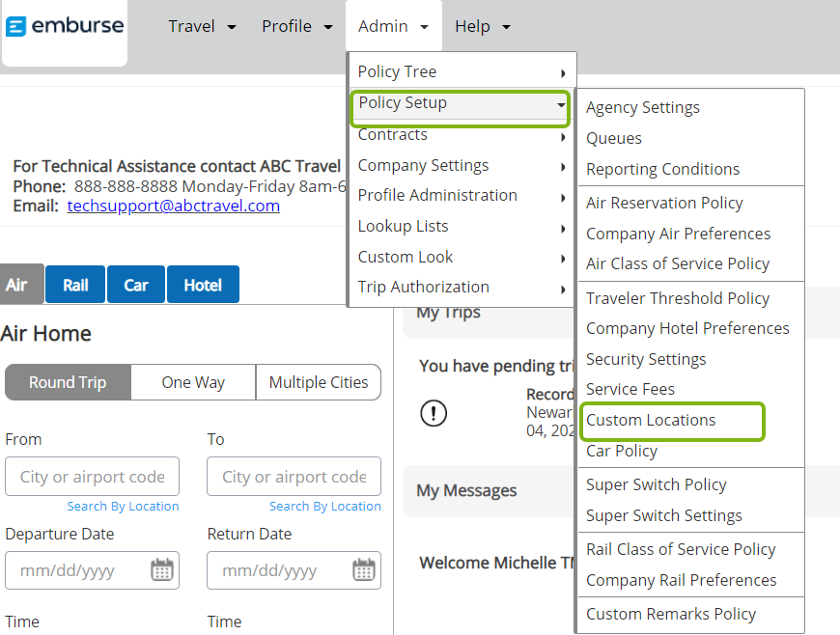
Task: Focus the To city or airport field
Action: coord(294,477)
